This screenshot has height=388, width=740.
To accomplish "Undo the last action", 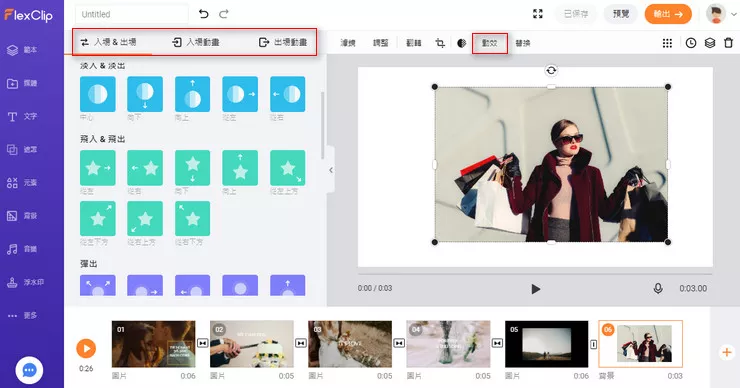I will click(203, 14).
